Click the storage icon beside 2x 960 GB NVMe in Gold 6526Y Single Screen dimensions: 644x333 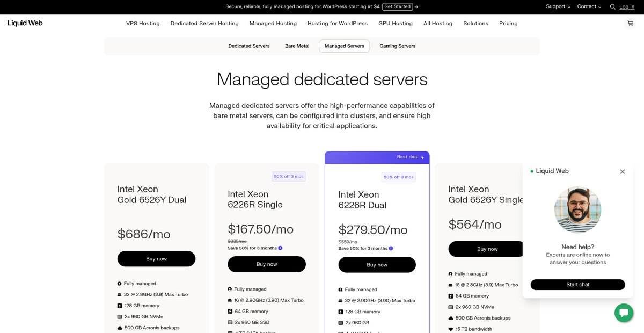pos(451,307)
